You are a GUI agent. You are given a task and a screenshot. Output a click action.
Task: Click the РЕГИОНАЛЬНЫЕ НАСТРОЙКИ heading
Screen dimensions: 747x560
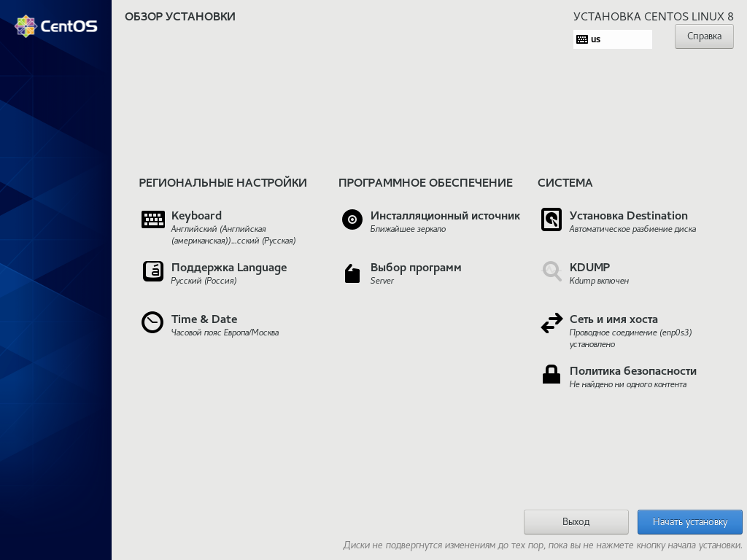coord(222,183)
